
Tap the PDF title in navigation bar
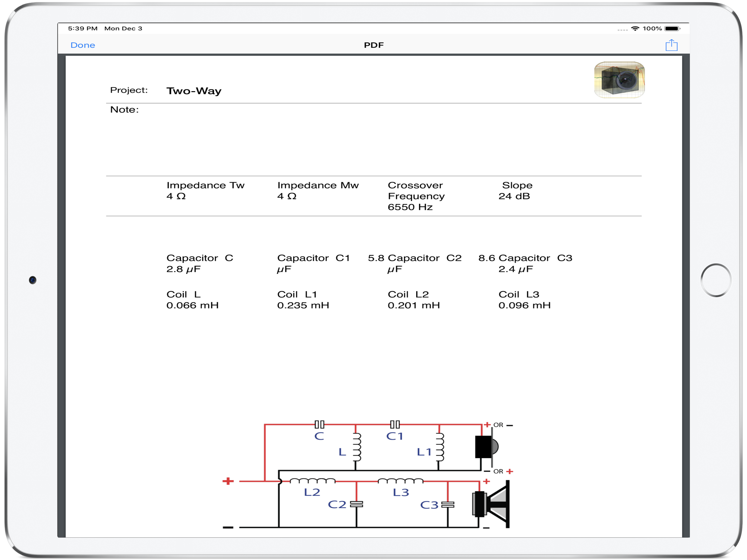pos(373,45)
